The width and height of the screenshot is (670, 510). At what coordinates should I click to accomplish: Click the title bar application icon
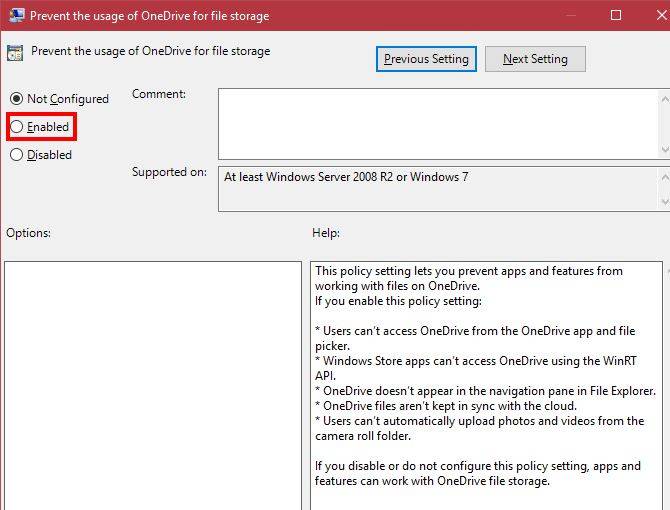[x=16, y=15]
